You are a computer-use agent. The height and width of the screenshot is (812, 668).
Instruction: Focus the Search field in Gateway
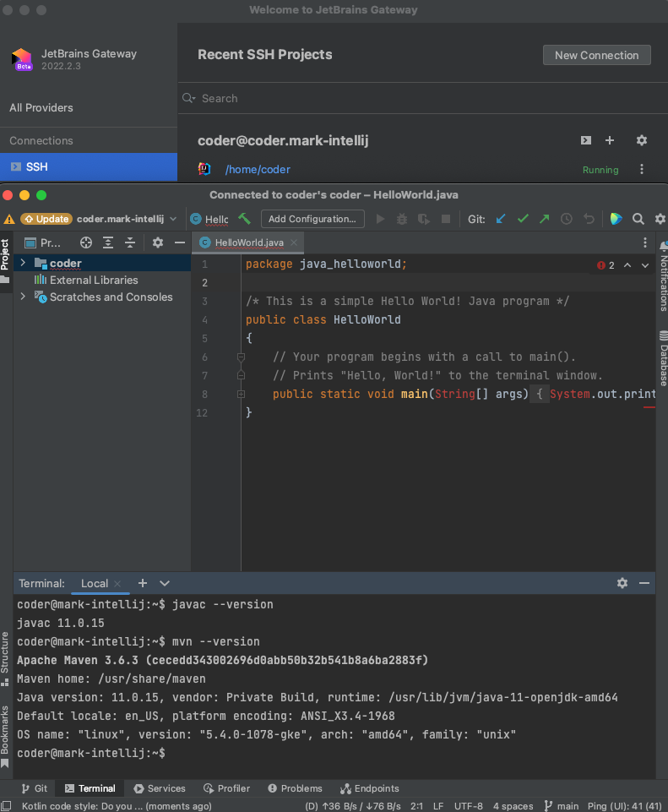(423, 98)
